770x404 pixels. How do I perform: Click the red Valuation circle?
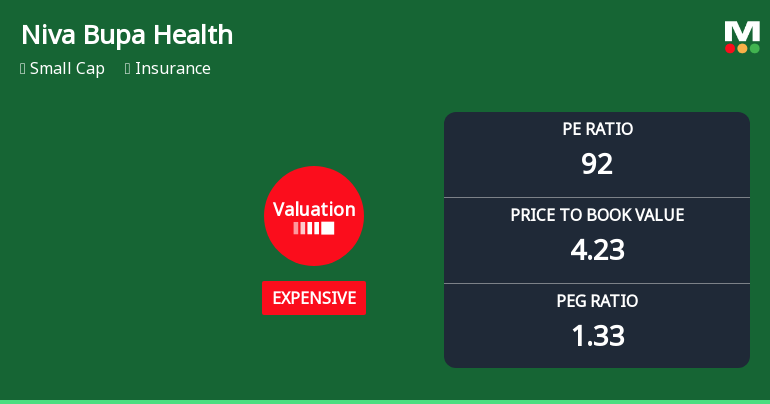[x=314, y=216]
